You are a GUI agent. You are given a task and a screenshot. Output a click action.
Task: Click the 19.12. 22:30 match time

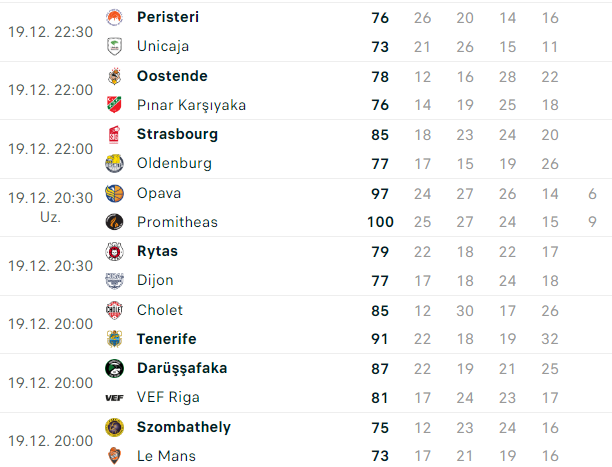pyautogui.click(x=50, y=32)
